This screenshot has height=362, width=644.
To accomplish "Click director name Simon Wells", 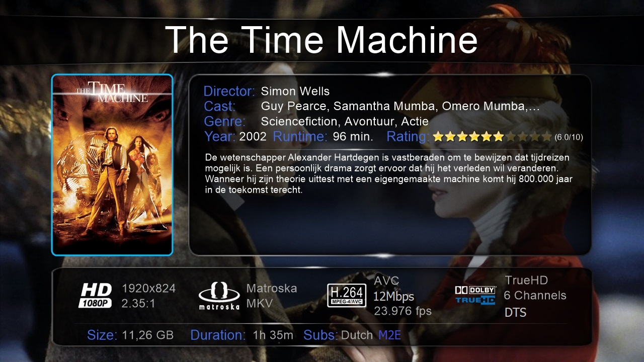I will coord(295,92).
